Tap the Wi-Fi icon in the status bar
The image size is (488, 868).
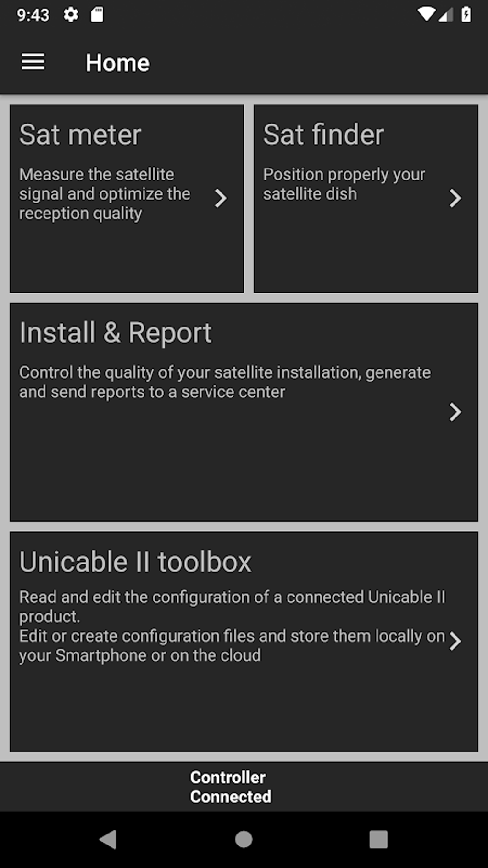(x=427, y=14)
